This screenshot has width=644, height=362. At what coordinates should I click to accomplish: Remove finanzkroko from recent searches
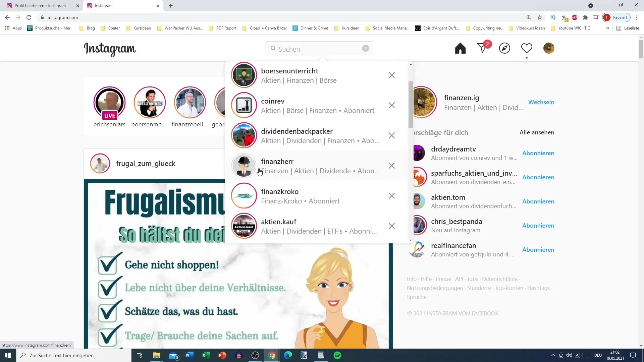391,196
